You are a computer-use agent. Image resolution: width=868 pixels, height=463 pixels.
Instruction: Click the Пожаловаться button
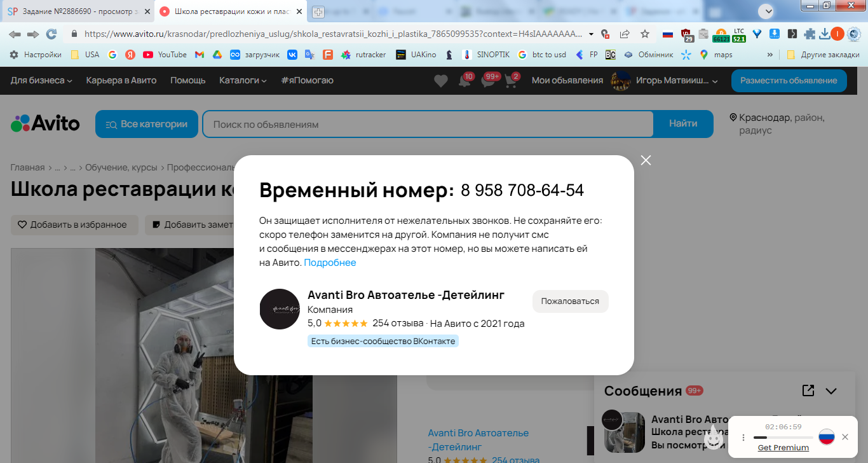pos(570,301)
